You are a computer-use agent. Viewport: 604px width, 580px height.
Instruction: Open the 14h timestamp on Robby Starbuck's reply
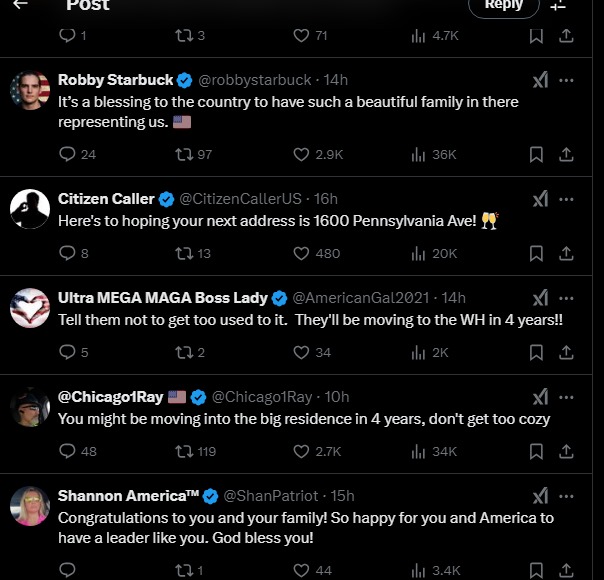336,80
